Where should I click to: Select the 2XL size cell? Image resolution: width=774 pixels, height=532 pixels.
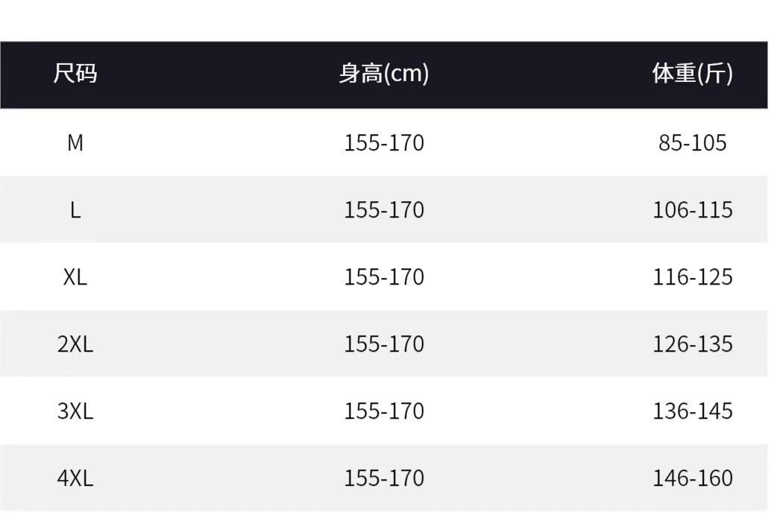75,343
